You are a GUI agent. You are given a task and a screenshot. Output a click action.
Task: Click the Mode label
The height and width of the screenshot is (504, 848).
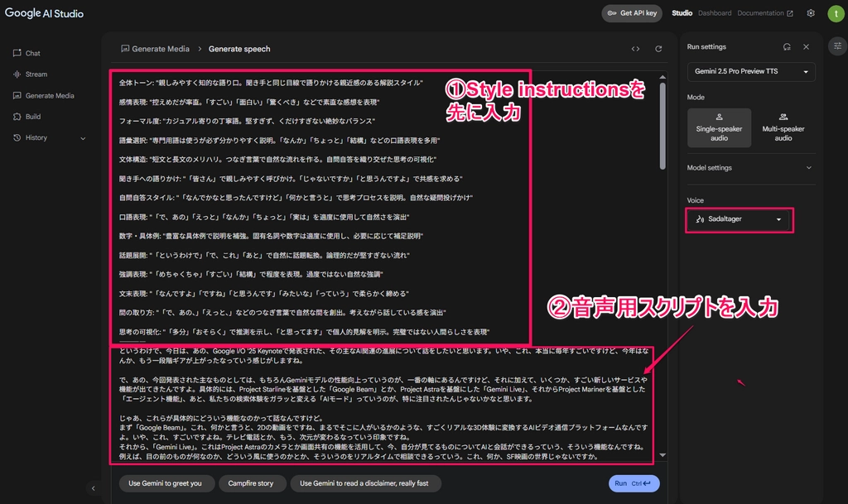point(696,97)
